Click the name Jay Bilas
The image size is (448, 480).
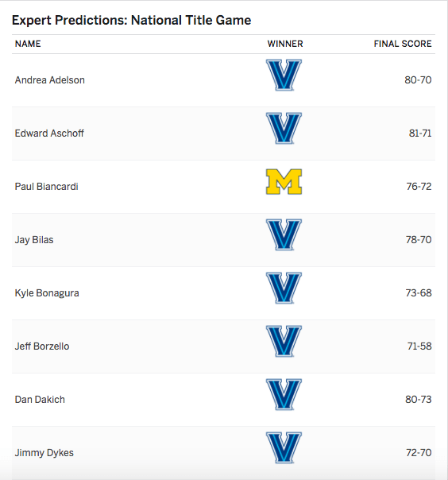coord(34,240)
